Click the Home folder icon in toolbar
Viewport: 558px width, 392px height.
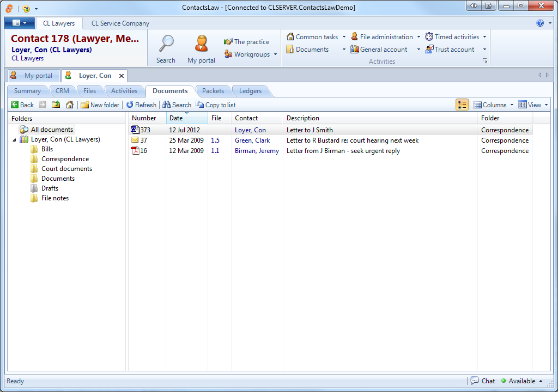click(x=70, y=105)
